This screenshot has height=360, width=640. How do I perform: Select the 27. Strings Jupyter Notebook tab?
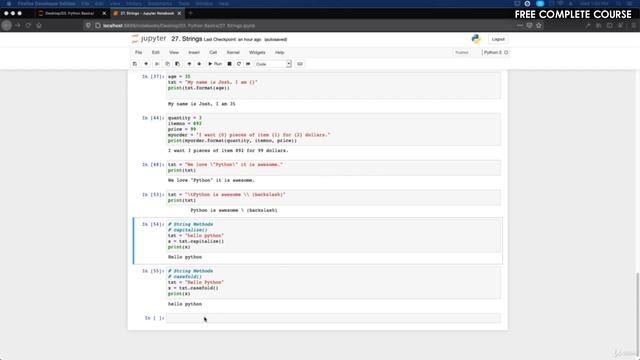coord(146,13)
